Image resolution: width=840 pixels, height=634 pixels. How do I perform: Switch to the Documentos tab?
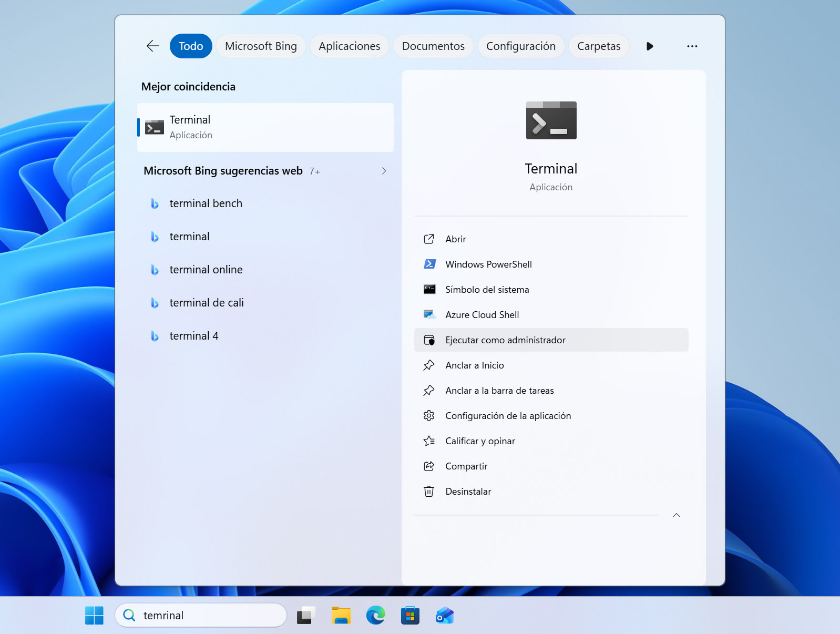click(x=433, y=46)
